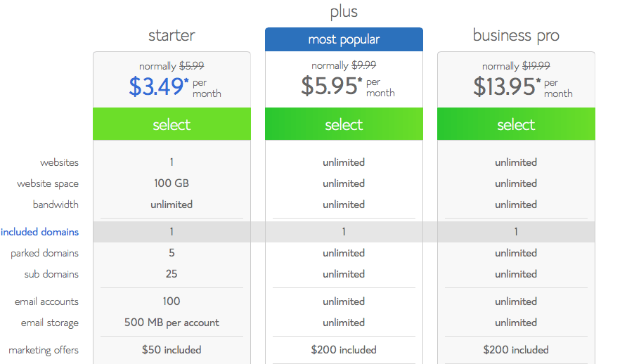Select the plus plan
The image size is (627, 364).
(x=344, y=124)
